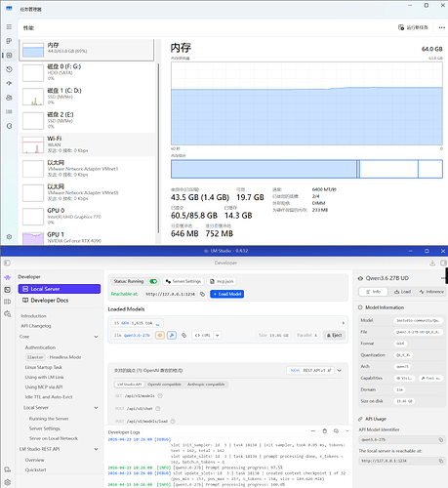Open the Authentication docs link
This screenshot has width=448, height=488.
(40, 347)
